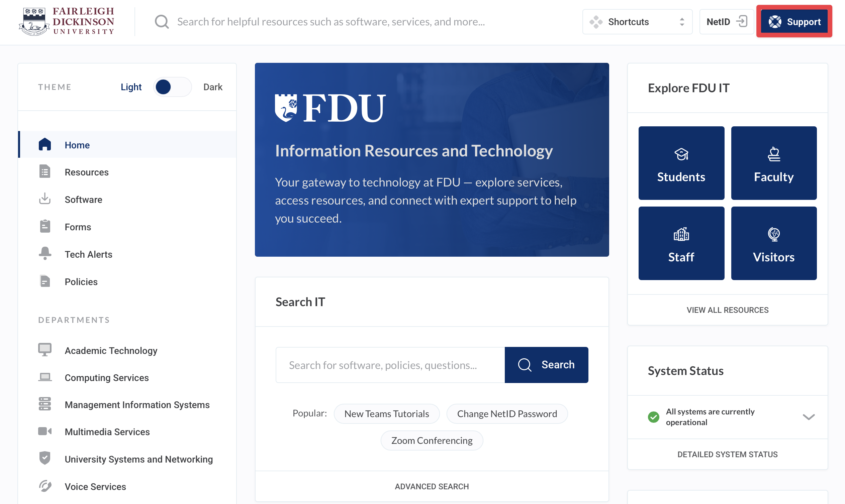
Task: Click the Forms clipboard icon
Action: point(44,226)
